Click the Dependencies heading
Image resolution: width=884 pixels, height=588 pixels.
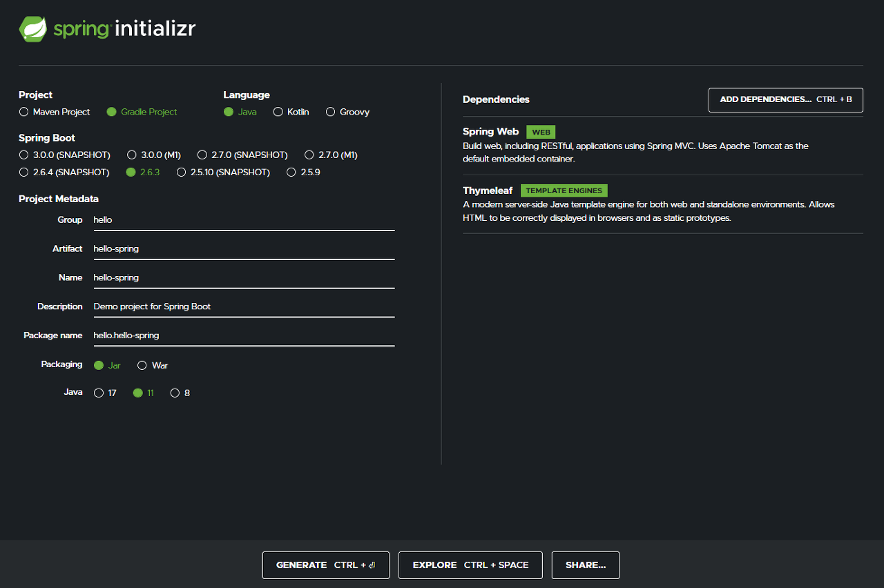click(496, 99)
